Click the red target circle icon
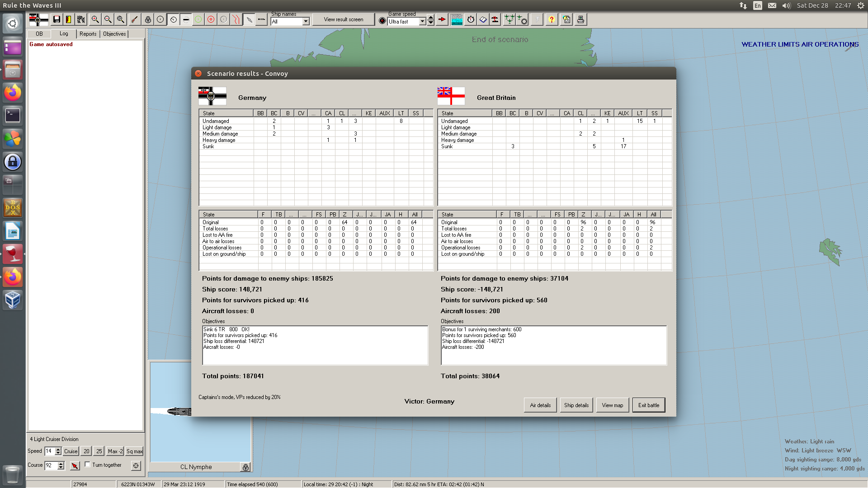Image resolution: width=868 pixels, height=488 pixels. point(211,19)
